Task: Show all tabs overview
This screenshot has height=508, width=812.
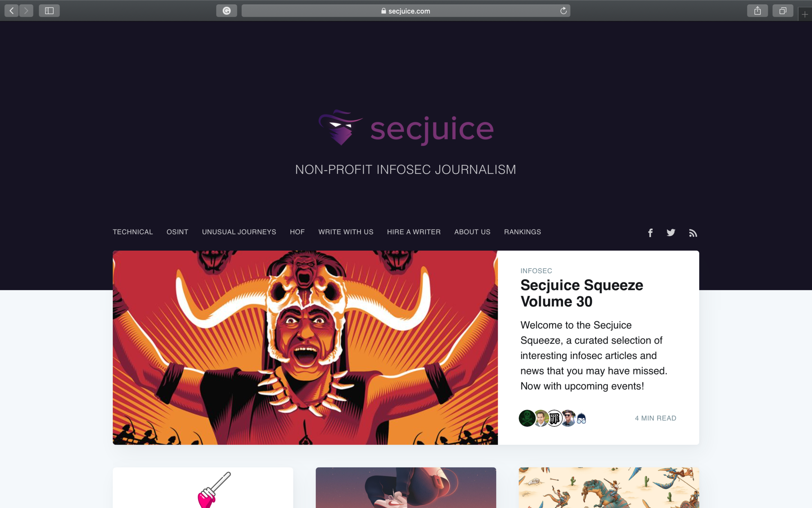Action: [783, 11]
